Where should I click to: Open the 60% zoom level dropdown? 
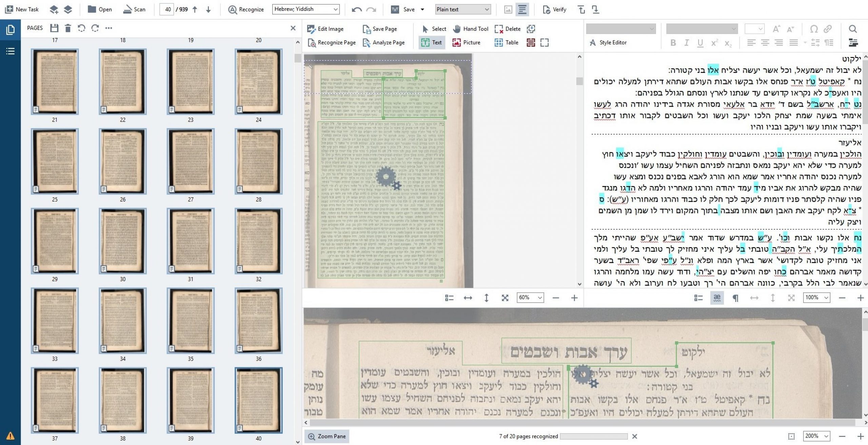click(x=530, y=298)
